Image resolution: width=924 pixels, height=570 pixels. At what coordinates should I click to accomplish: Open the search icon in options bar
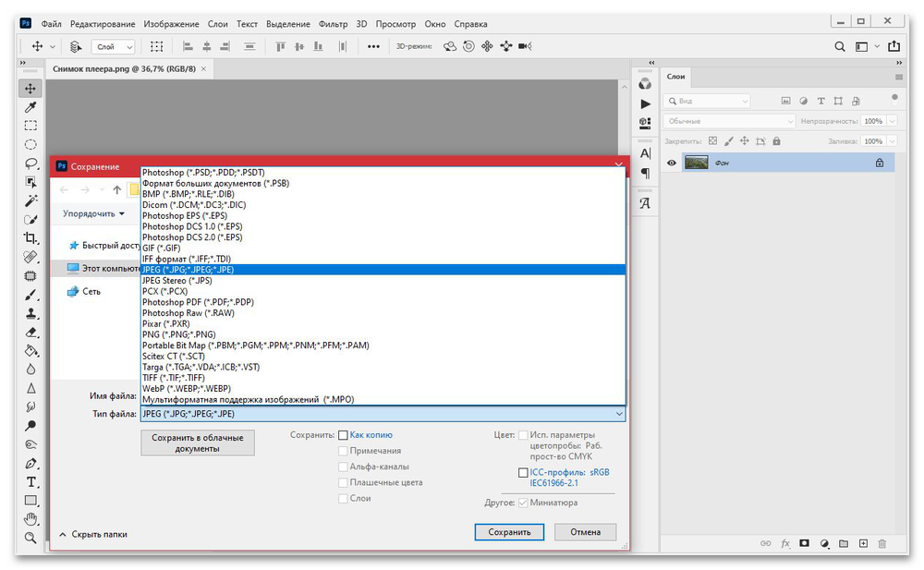(x=840, y=46)
